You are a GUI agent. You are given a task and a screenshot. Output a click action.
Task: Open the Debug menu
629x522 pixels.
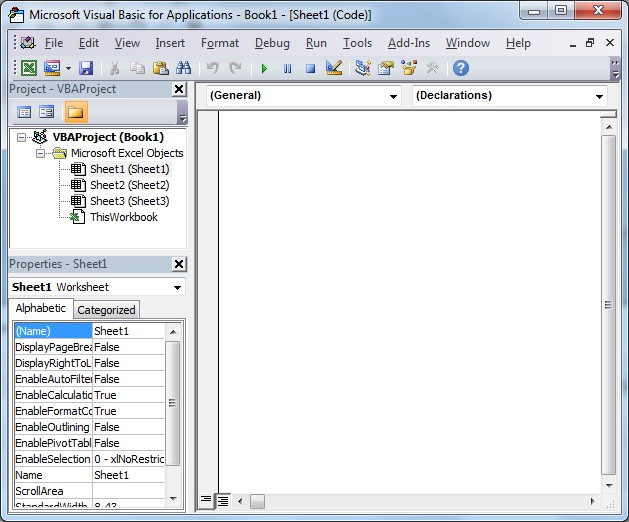(x=272, y=43)
